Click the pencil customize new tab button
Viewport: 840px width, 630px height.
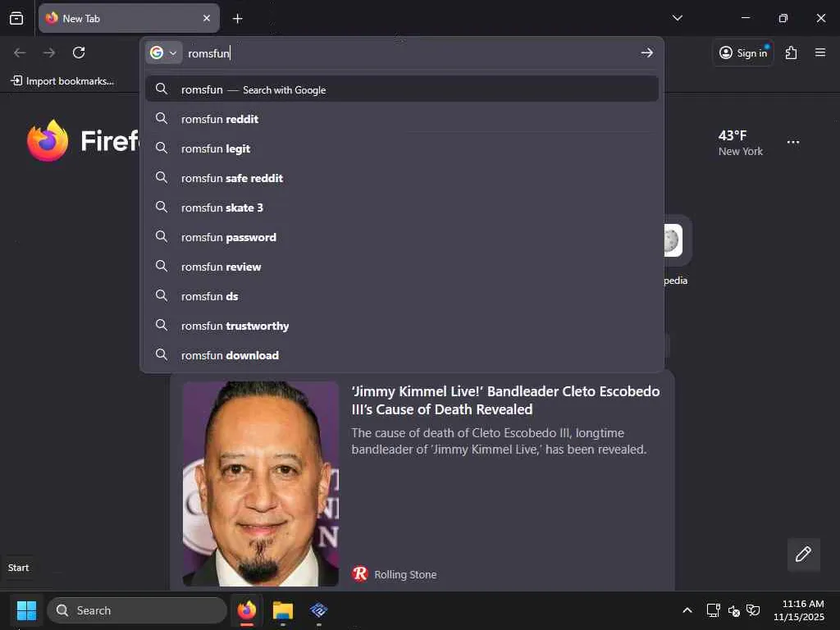803,554
